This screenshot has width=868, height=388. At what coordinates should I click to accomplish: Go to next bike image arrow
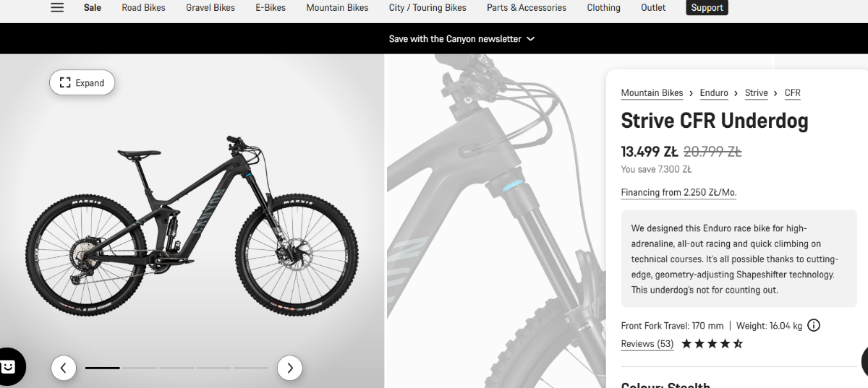(290, 368)
